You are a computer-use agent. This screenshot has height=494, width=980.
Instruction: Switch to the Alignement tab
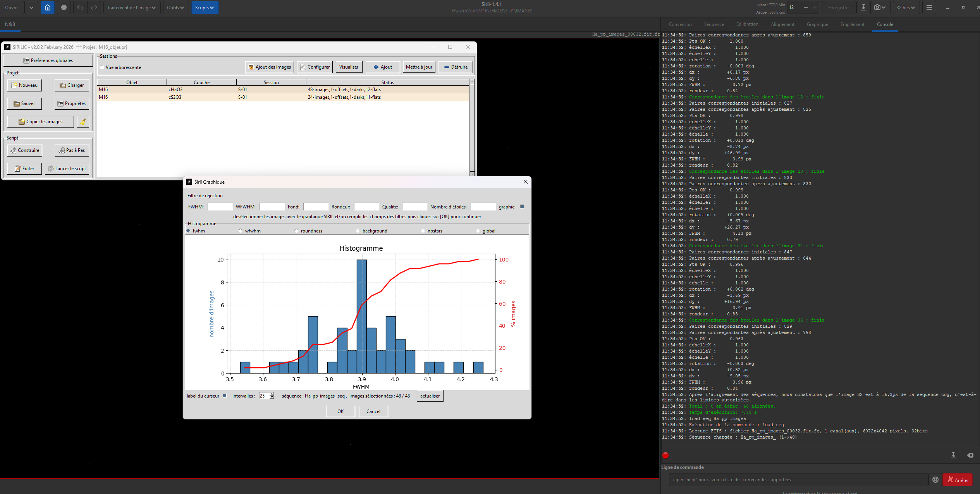[x=782, y=24]
